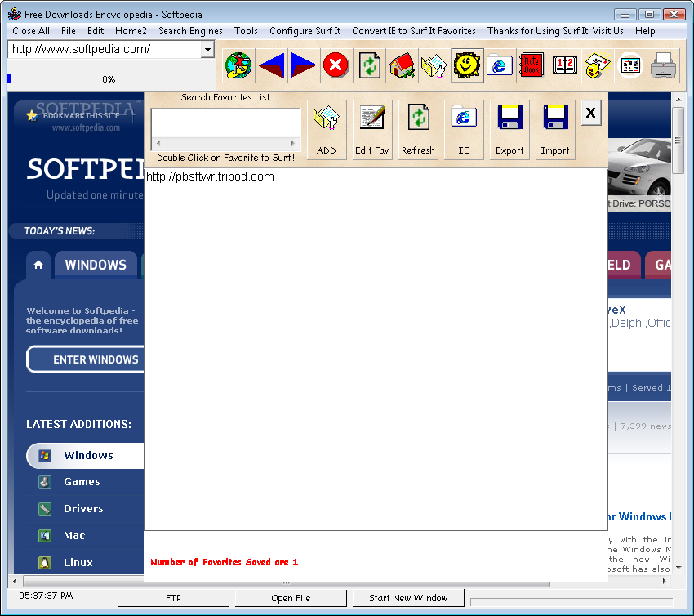Viewport: 694px width, 616px height.
Task: Click the Open File button
Action: (291, 598)
